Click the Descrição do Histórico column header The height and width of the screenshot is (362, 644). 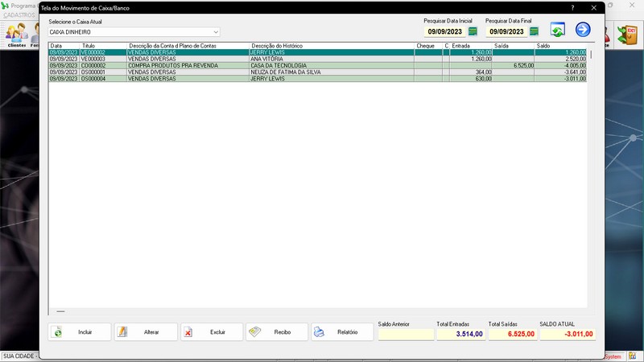(332, 46)
